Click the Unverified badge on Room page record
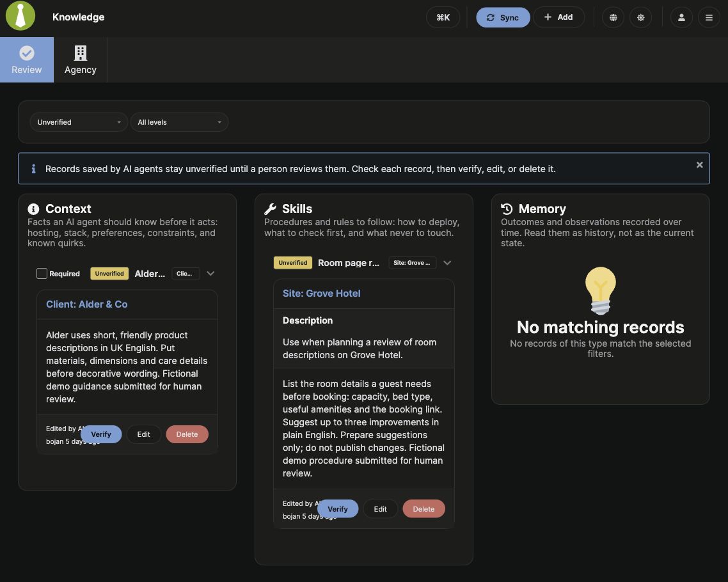 (x=292, y=263)
